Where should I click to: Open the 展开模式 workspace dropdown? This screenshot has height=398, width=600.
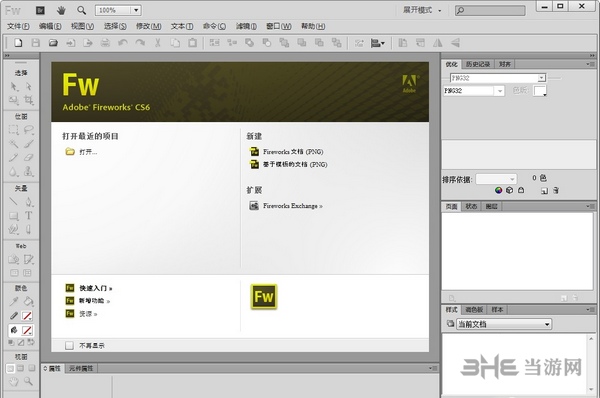[x=422, y=10]
